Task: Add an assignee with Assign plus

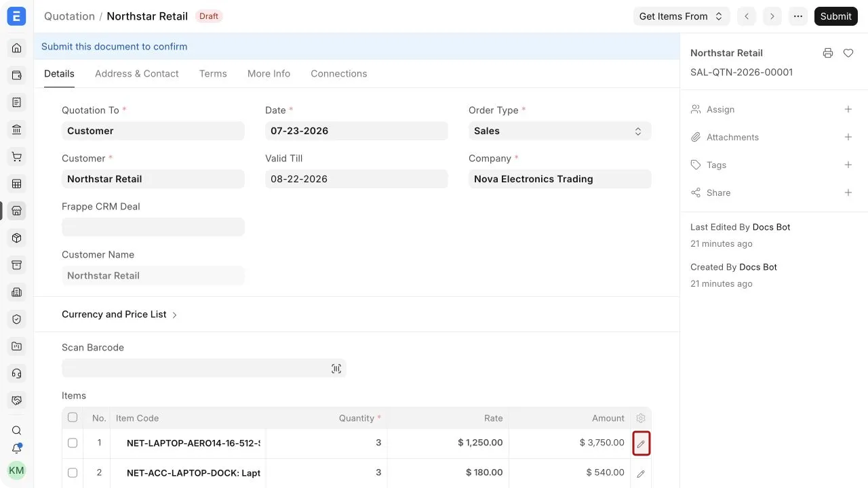Action: coord(848,109)
